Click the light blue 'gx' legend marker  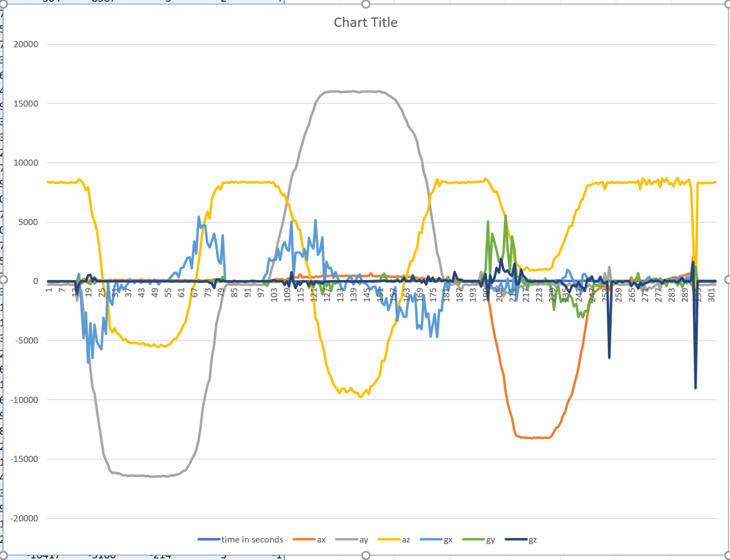[x=431, y=539]
